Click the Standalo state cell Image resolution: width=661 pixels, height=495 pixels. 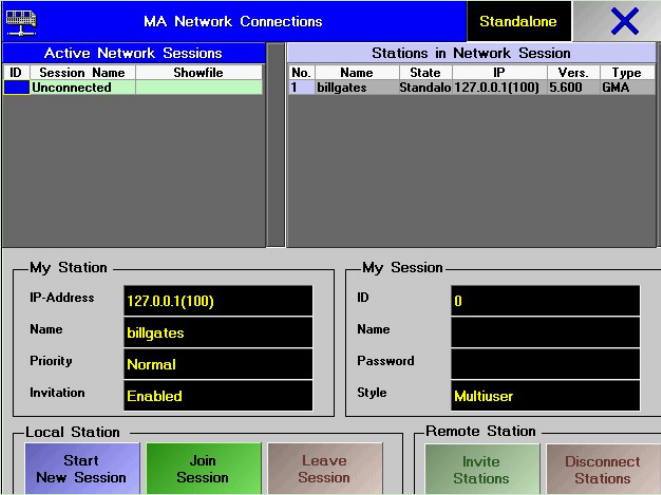(425, 87)
